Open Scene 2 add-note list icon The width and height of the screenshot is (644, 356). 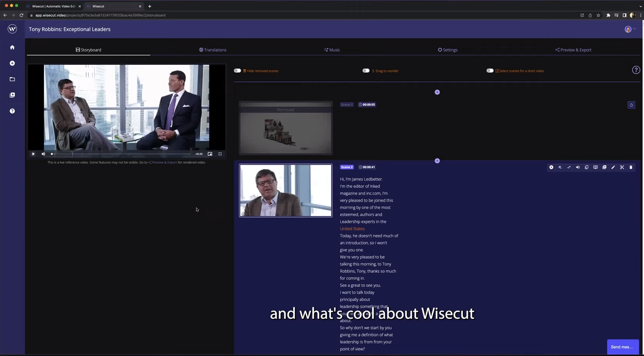pyautogui.click(x=560, y=167)
